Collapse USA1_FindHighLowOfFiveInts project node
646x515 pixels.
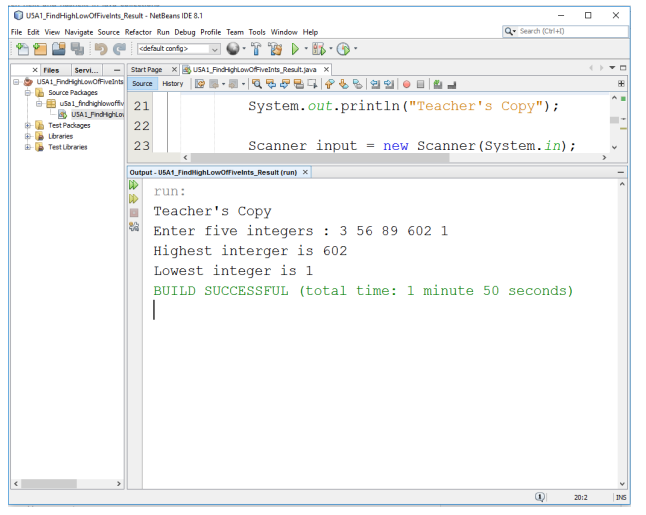tap(16, 82)
